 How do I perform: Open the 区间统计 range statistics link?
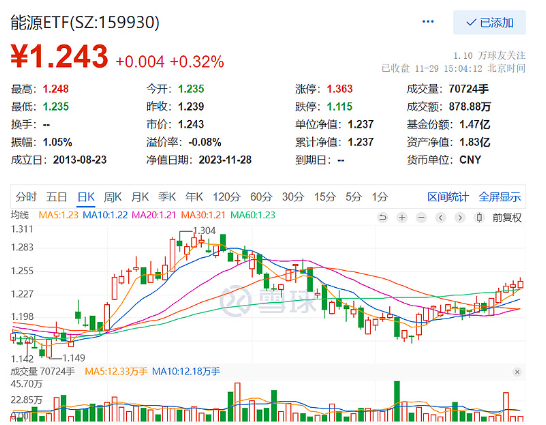pos(448,197)
